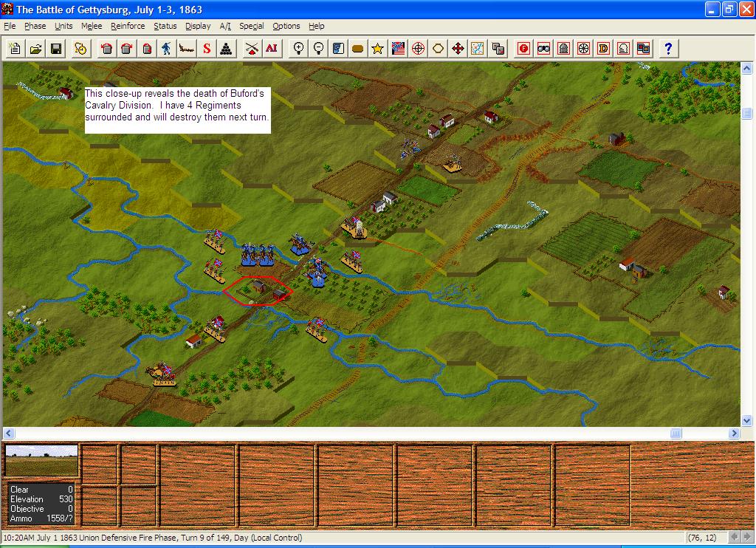Toggle the hexagon outlines display
Image resolution: width=756 pixels, height=548 pixels.
[x=438, y=48]
